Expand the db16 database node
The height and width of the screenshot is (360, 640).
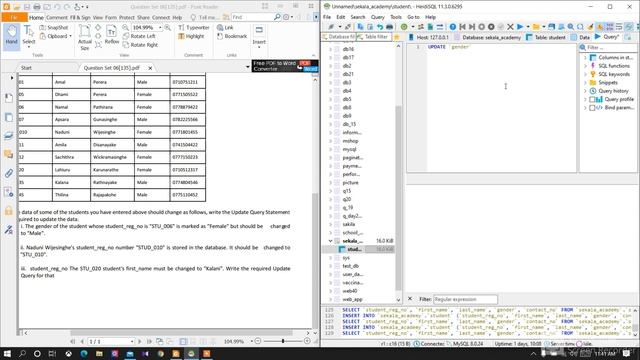point(331,49)
